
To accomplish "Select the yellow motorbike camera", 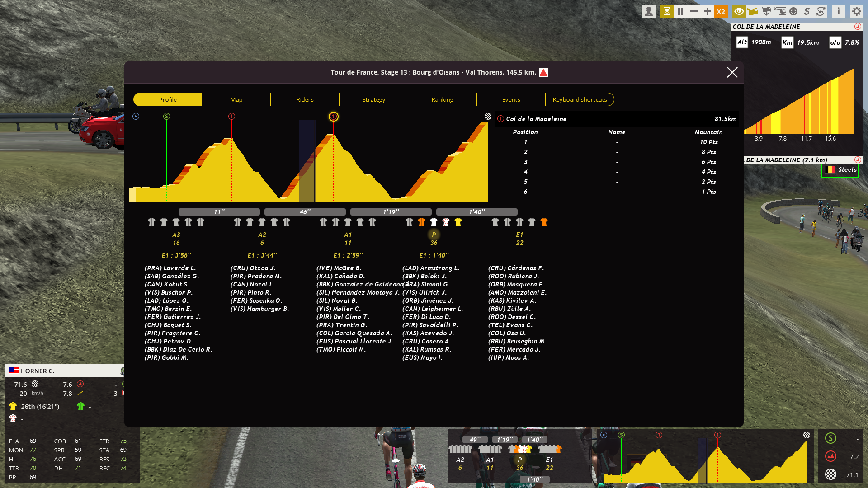I will point(753,11).
